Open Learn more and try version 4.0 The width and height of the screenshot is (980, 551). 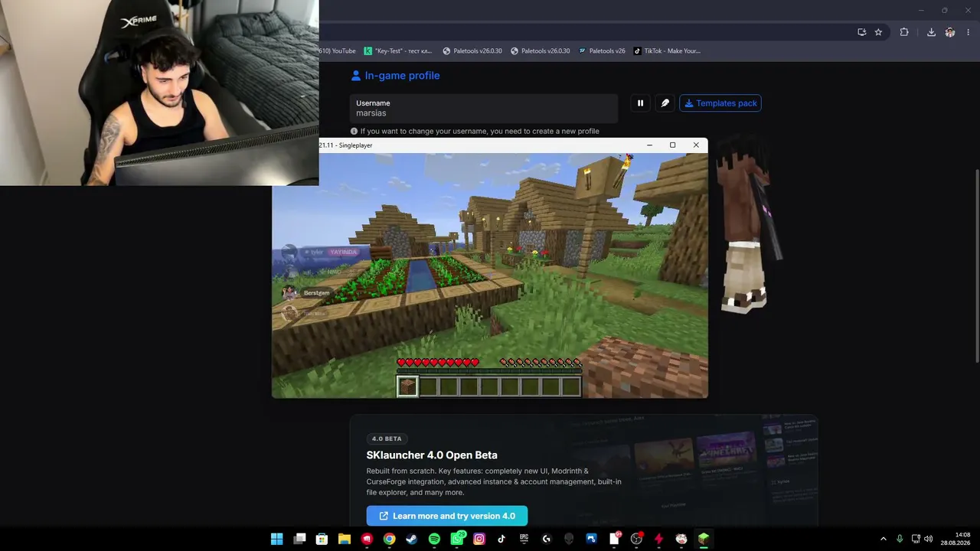point(447,516)
